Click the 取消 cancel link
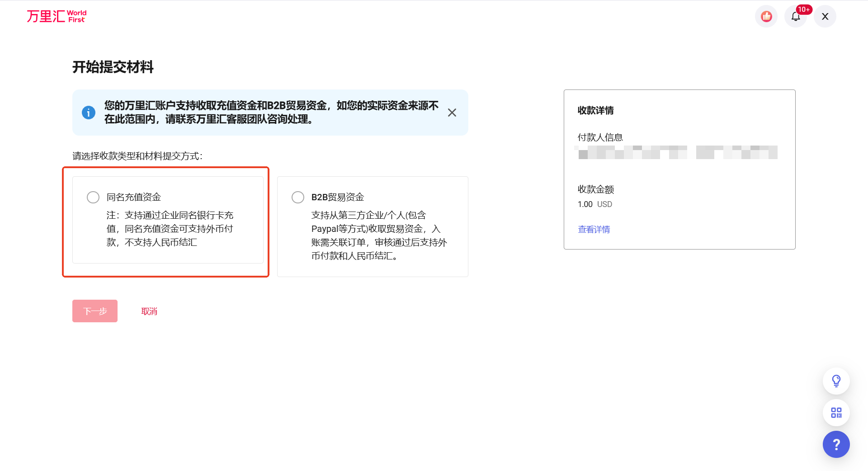The height and width of the screenshot is (471, 868). pyautogui.click(x=149, y=311)
